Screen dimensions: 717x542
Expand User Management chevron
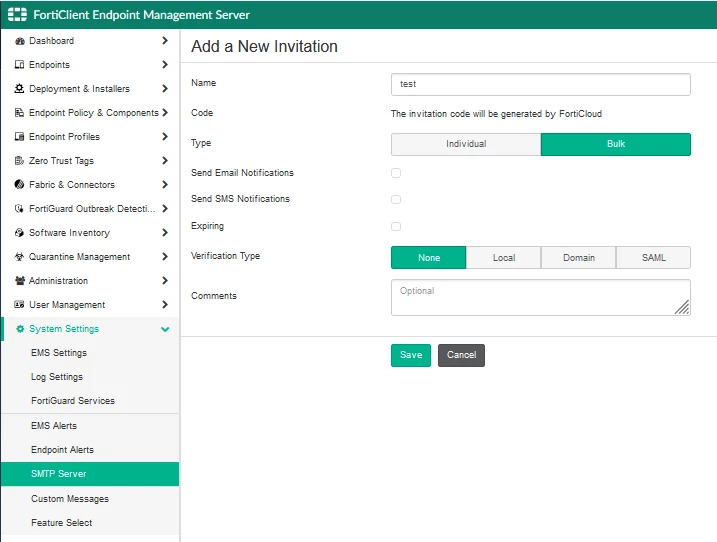pyautogui.click(x=165, y=305)
